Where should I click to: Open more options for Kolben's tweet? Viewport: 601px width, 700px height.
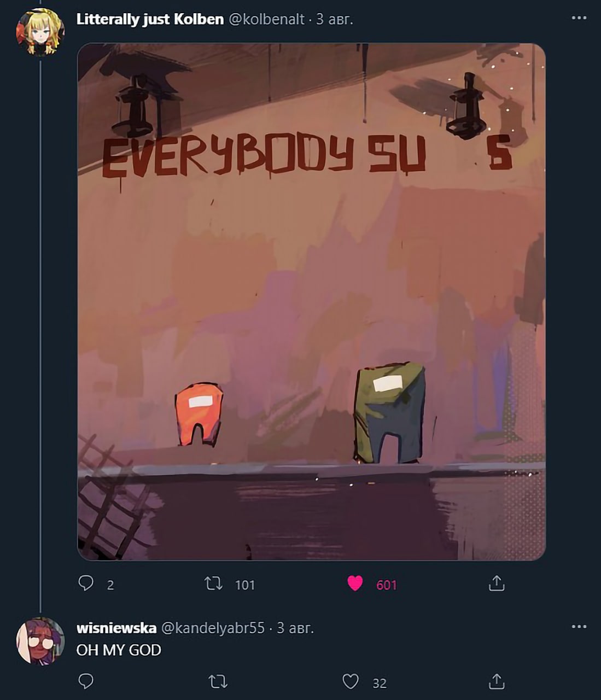click(x=579, y=18)
